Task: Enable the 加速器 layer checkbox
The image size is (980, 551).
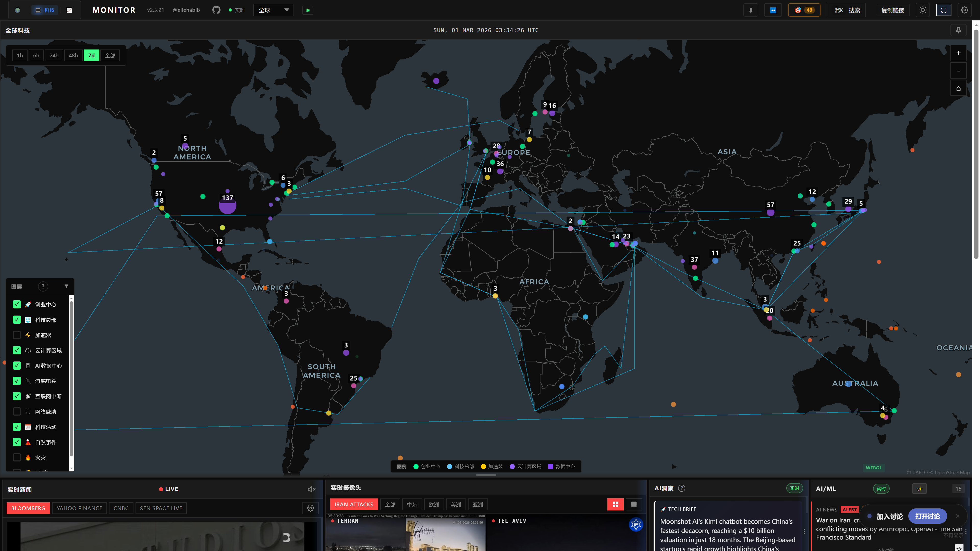Action: pyautogui.click(x=17, y=335)
